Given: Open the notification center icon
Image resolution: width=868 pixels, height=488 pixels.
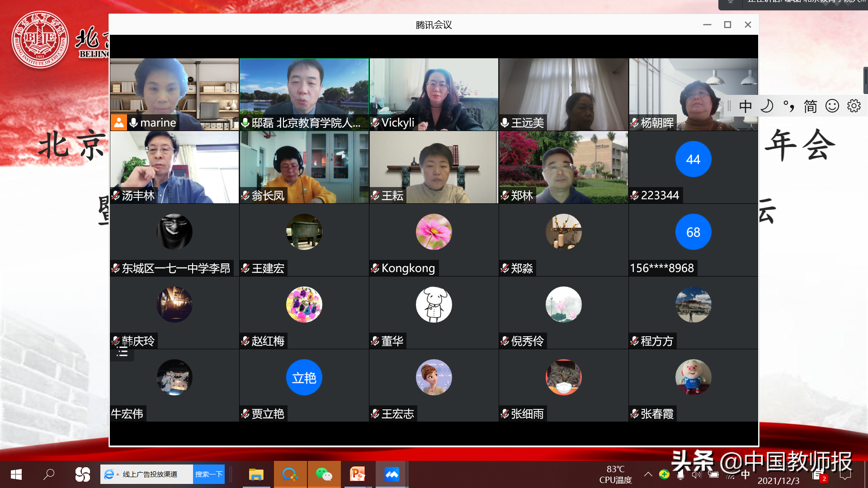Looking at the screenshot, I should click(x=845, y=475).
